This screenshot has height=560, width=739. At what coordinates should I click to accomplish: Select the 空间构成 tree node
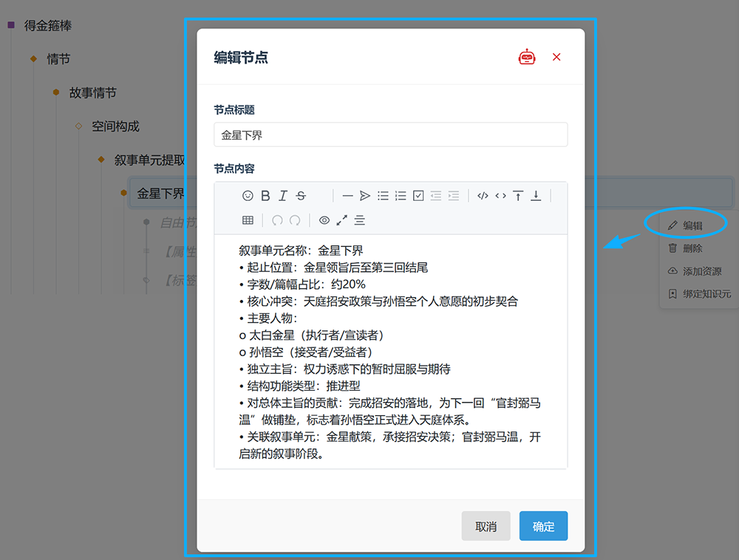115,126
